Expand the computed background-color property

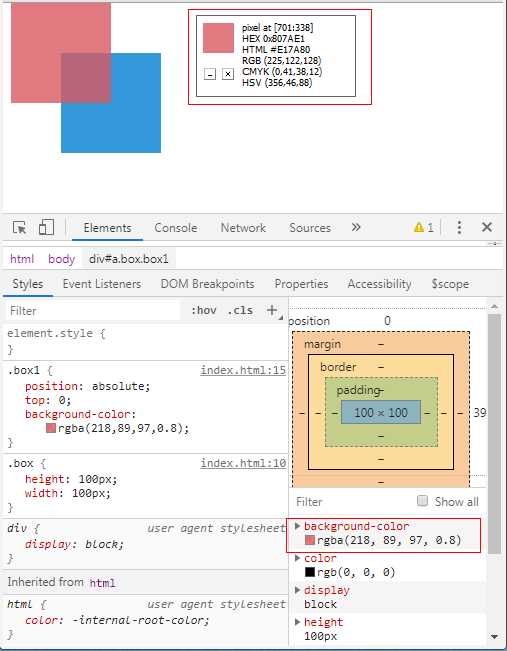(x=297, y=526)
